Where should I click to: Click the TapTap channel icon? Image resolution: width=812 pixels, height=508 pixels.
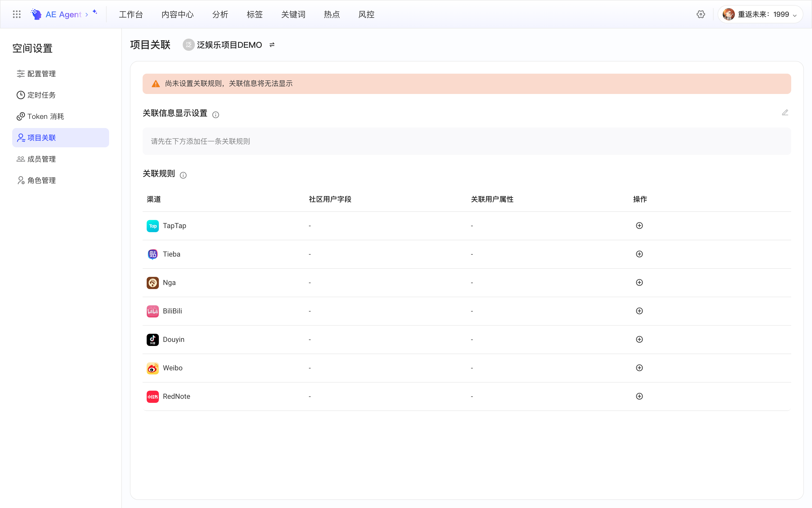pyautogui.click(x=153, y=226)
